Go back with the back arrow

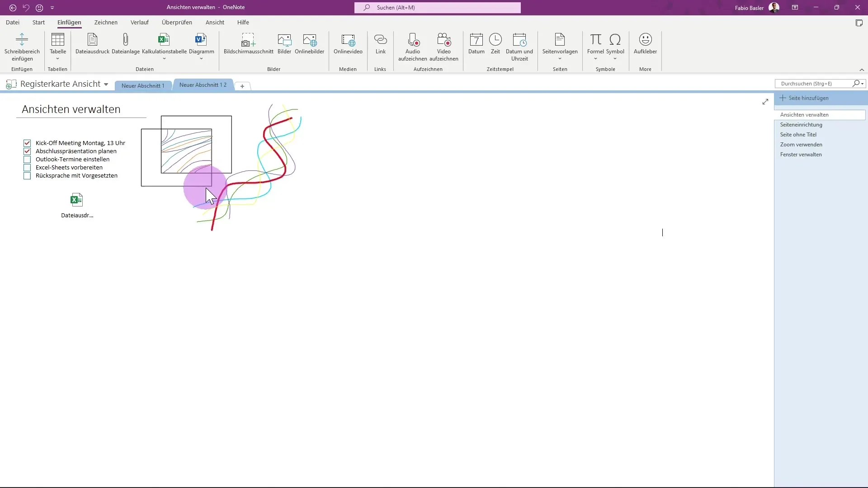pos(13,8)
